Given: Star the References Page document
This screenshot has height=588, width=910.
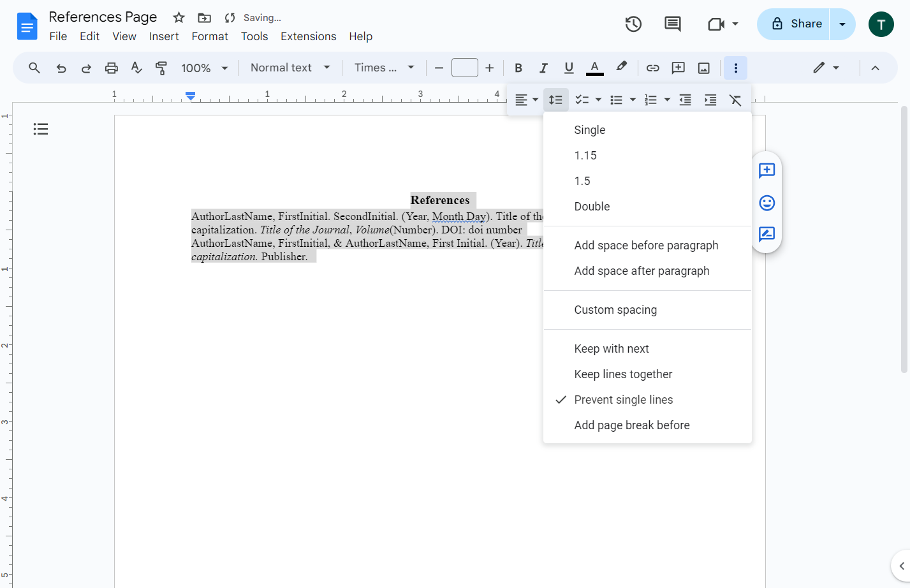Looking at the screenshot, I should tap(179, 17).
